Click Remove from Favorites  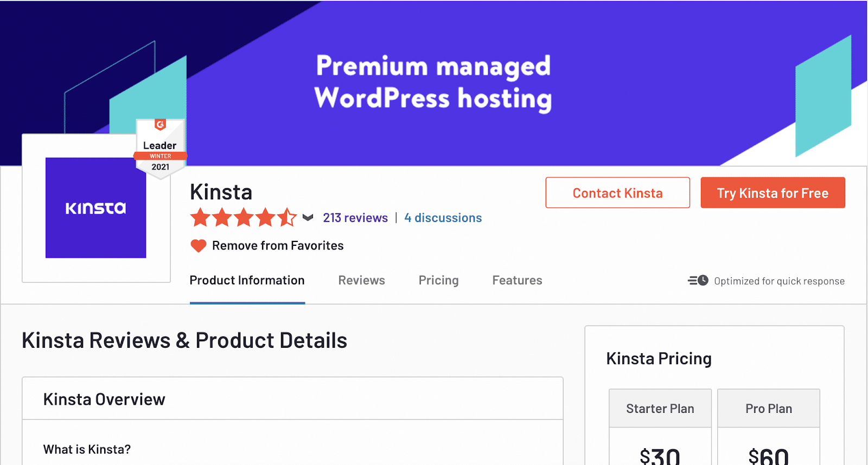[278, 246]
